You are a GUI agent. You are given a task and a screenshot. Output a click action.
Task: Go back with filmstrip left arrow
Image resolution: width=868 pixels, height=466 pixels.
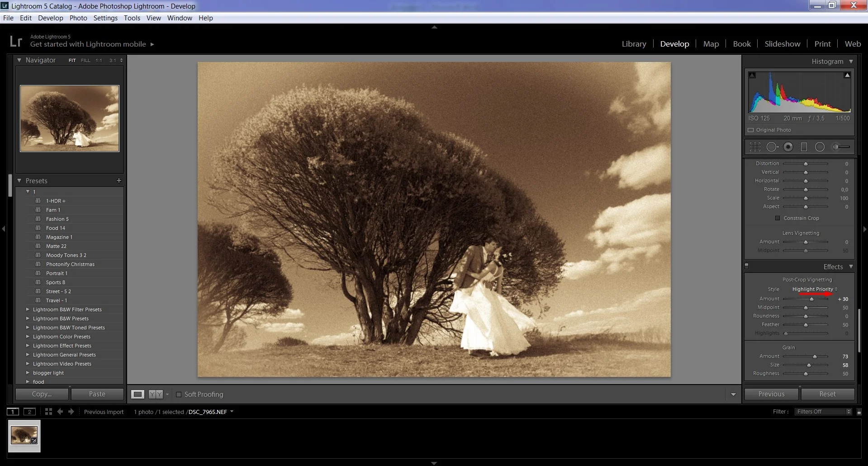60,411
